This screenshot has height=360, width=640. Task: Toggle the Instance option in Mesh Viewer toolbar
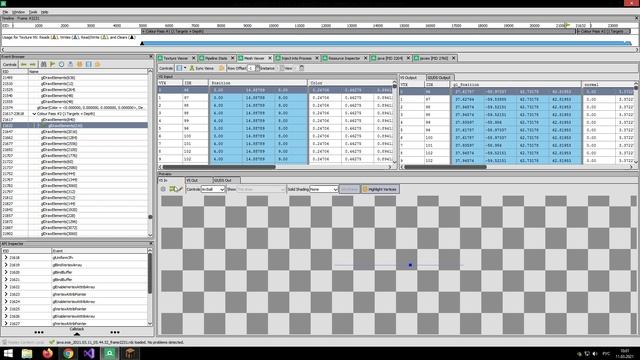(x=266, y=68)
